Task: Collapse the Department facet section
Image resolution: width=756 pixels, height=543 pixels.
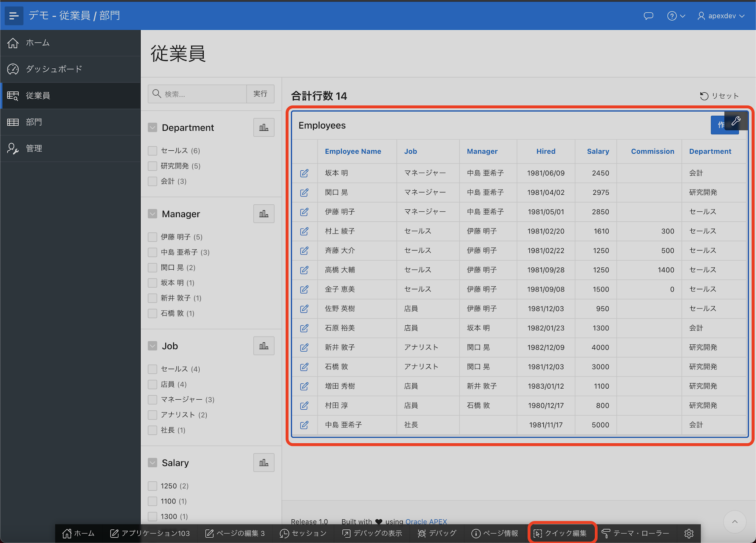Action: click(152, 127)
